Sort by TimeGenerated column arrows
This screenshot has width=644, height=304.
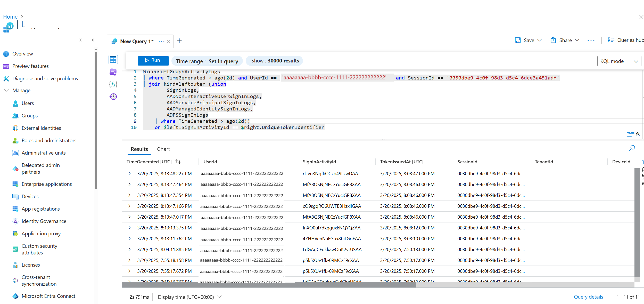(178, 162)
